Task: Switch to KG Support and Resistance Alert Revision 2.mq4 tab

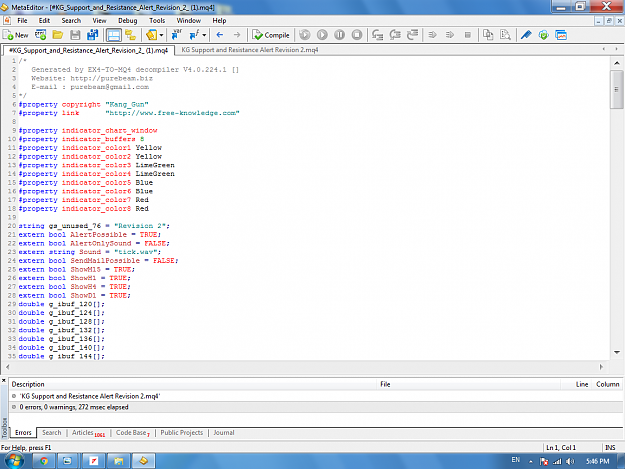Action: tap(250, 50)
